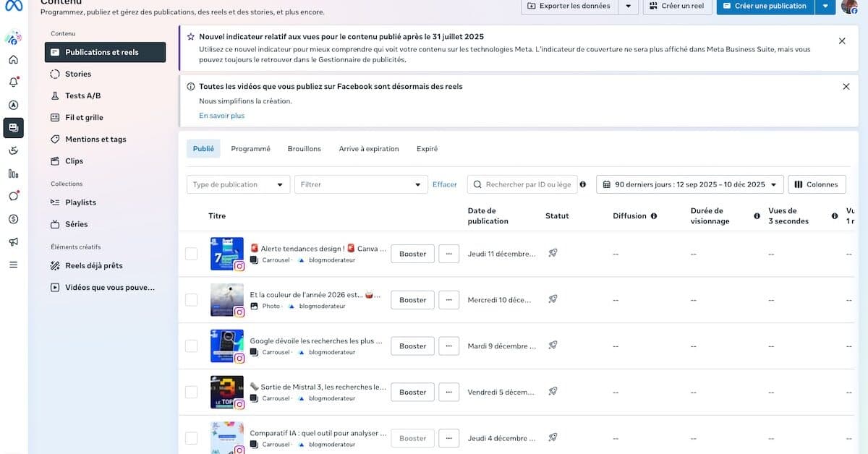Viewport: 868px width, 454px height.
Task: Expand arrow next to Créer une publication
Action: click(x=825, y=7)
